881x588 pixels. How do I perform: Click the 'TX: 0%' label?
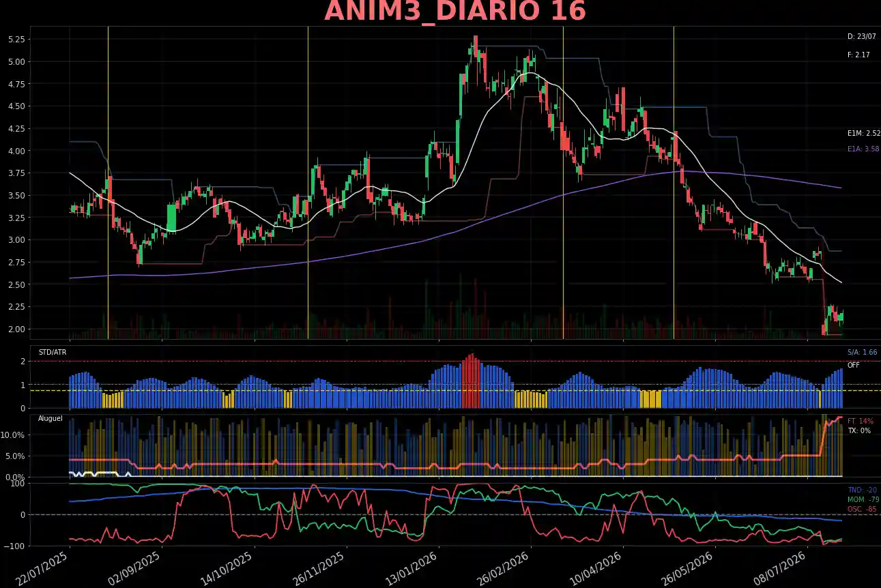tap(859, 430)
